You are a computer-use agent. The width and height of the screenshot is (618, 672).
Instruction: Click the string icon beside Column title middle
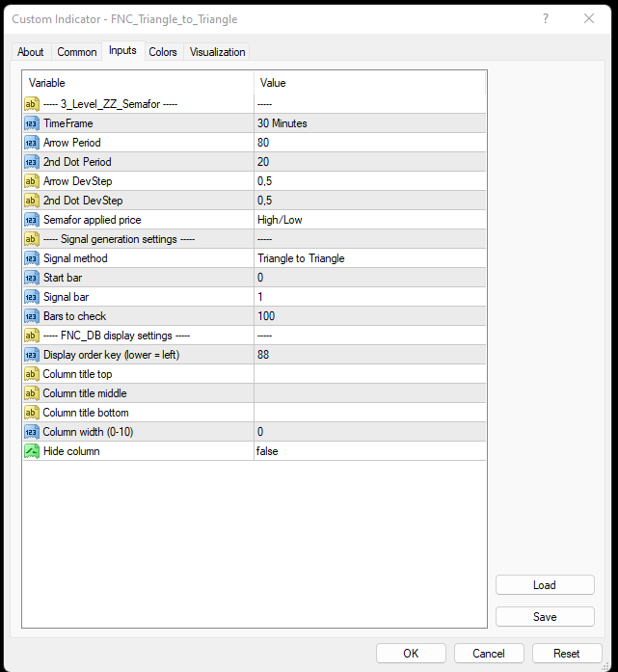pos(32,393)
